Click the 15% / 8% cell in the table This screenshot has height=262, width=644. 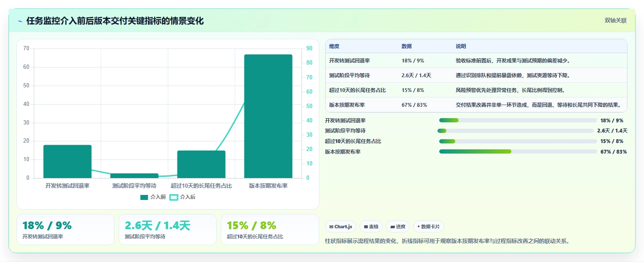pyautogui.click(x=413, y=90)
